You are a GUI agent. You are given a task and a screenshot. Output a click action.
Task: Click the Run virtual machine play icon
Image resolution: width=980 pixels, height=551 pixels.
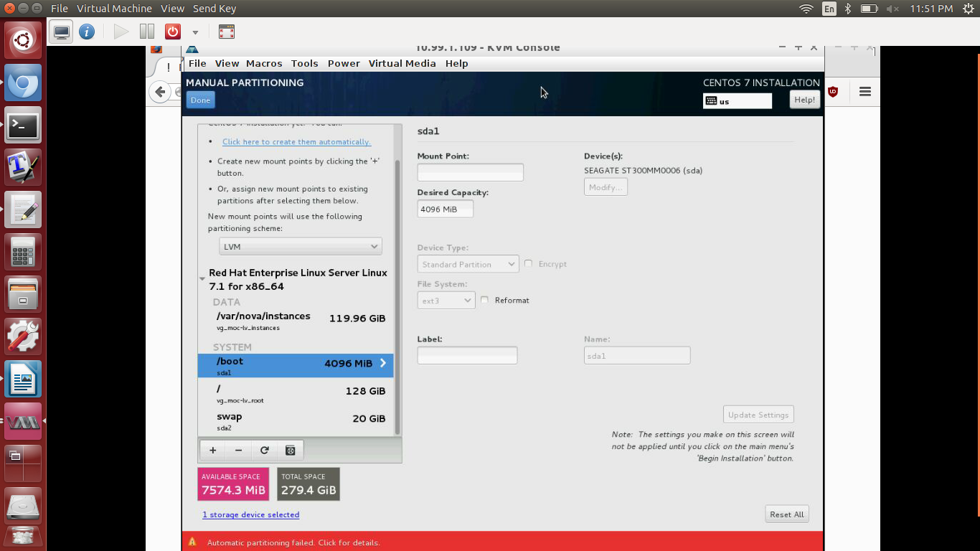[121, 32]
